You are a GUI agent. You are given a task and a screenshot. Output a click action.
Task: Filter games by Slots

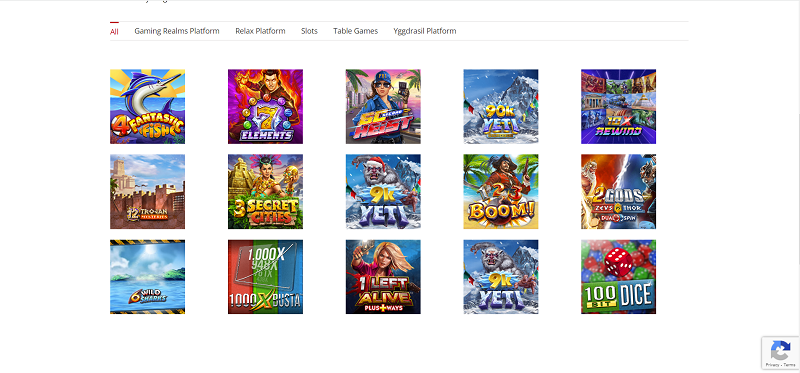(x=309, y=31)
